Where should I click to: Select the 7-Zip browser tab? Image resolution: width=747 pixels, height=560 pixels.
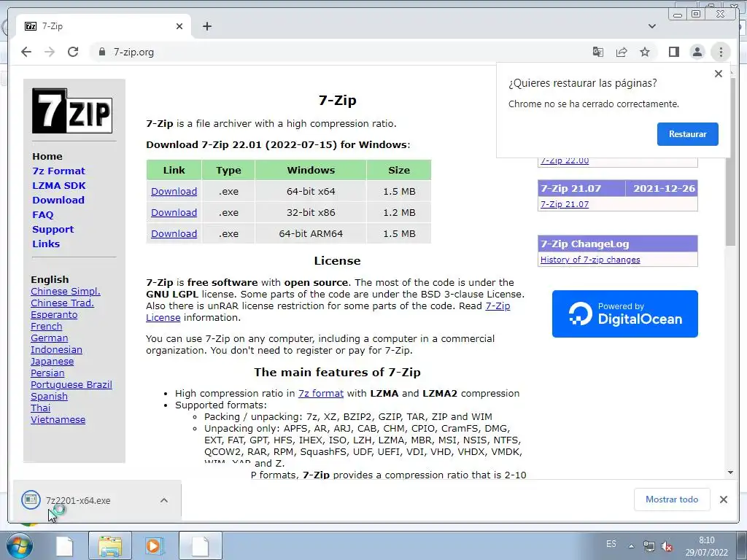(x=103, y=26)
